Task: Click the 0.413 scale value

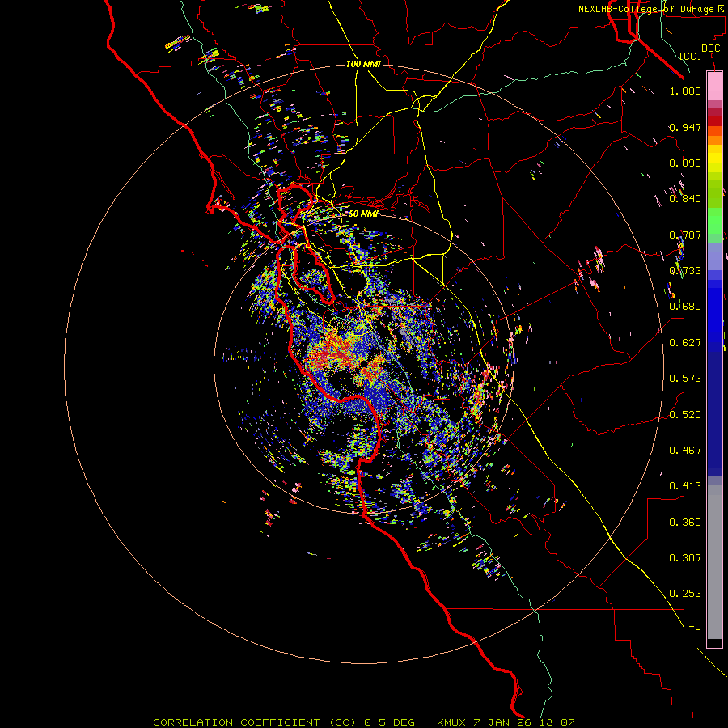Action: coord(685,486)
